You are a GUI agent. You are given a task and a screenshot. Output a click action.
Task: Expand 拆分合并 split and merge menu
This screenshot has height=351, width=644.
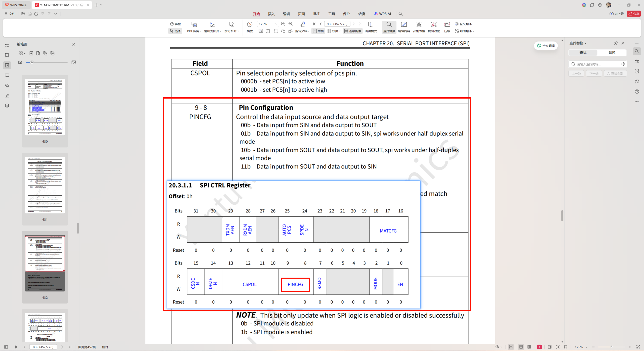(x=232, y=27)
